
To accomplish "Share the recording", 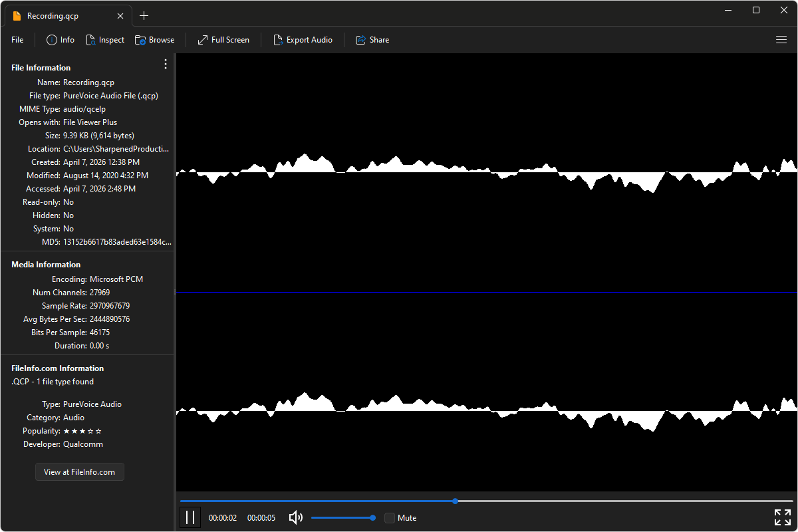I will [x=372, y=39].
